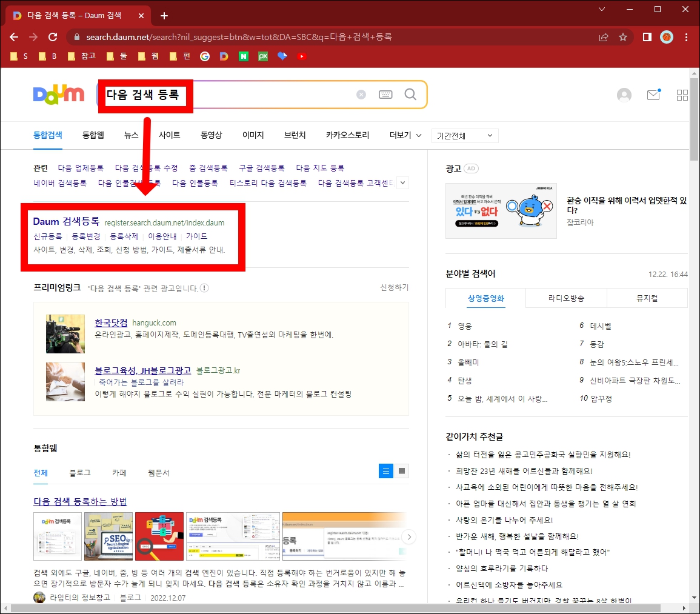This screenshot has width=700, height=614.
Task: Select the 이미지 tab
Action: [253, 135]
